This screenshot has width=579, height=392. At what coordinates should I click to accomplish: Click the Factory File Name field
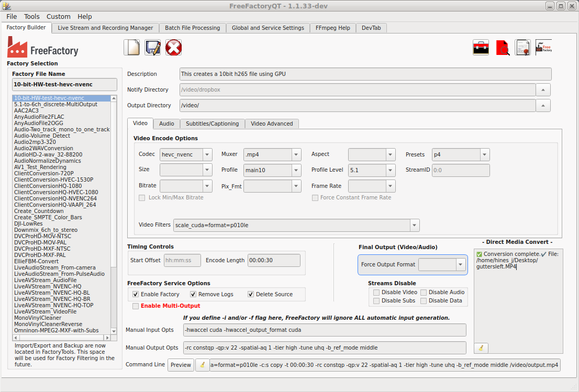(64, 85)
